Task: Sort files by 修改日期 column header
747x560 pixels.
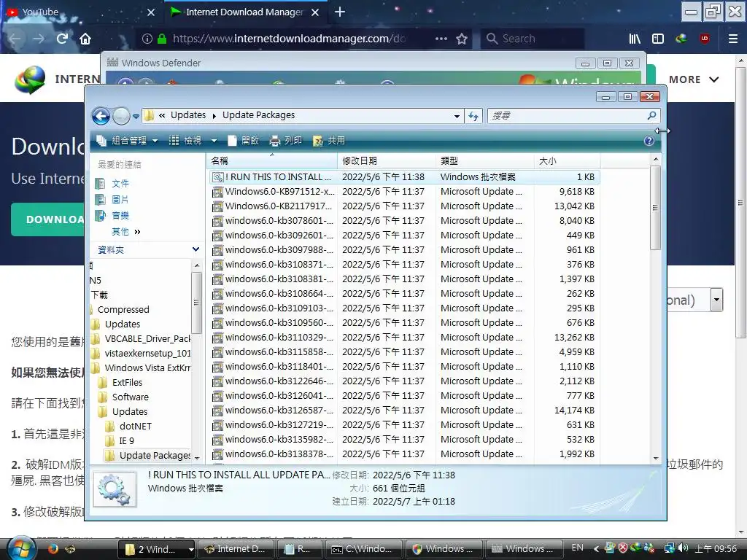Action: [387, 161]
